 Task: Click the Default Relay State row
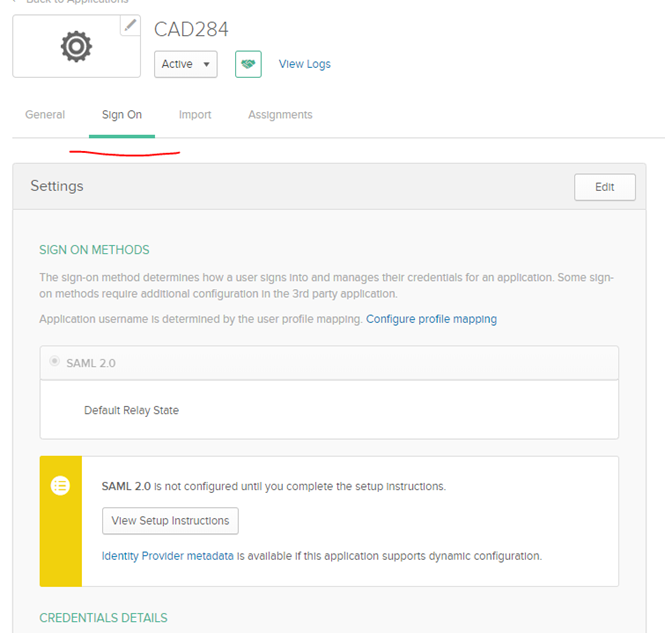131,410
